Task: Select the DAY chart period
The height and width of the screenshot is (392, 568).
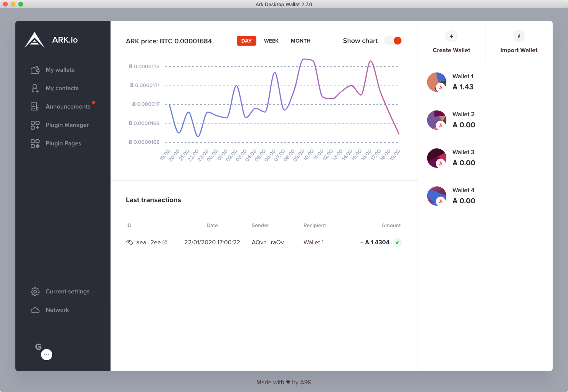Action: click(x=246, y=41)
